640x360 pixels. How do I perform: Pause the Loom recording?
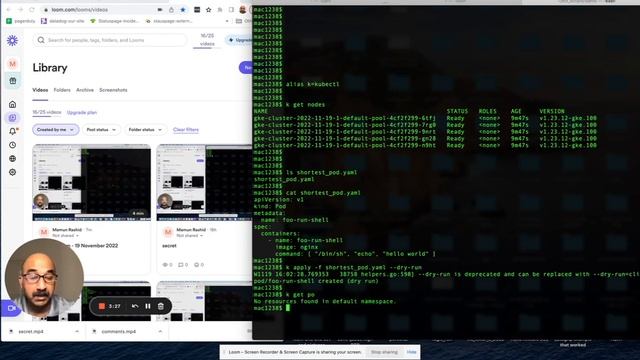[x=148, y=306]
